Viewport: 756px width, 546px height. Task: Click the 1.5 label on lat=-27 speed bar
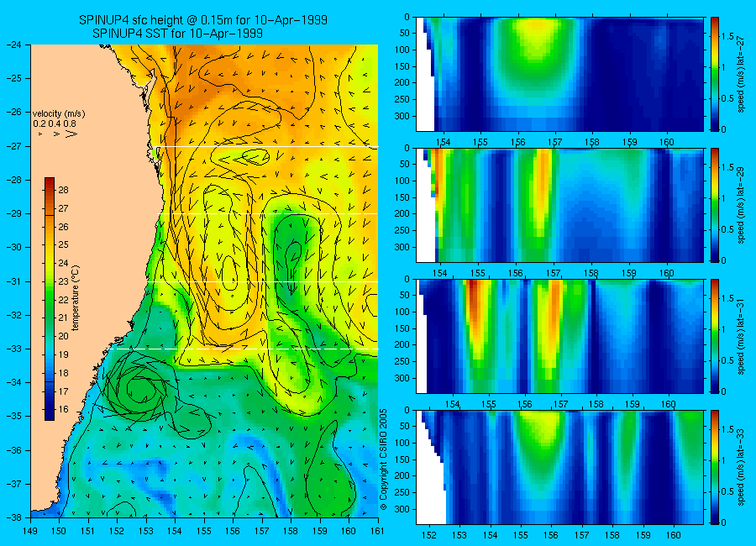pyautogui.click(x=727, y=37)
